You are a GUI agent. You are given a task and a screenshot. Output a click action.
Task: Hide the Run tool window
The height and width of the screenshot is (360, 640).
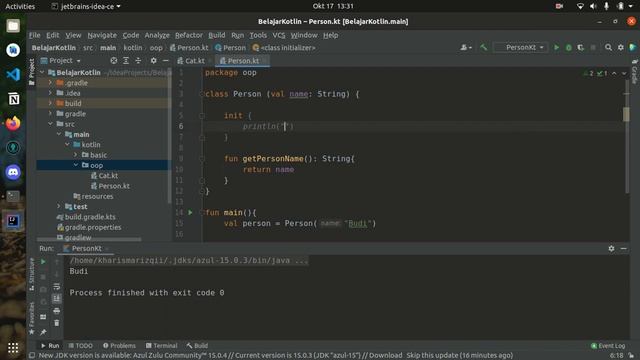tap(623, 248)
